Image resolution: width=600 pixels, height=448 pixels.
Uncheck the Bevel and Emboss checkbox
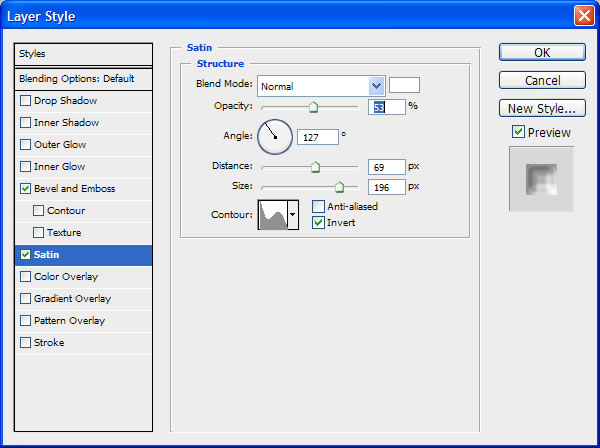coord(26,189)
